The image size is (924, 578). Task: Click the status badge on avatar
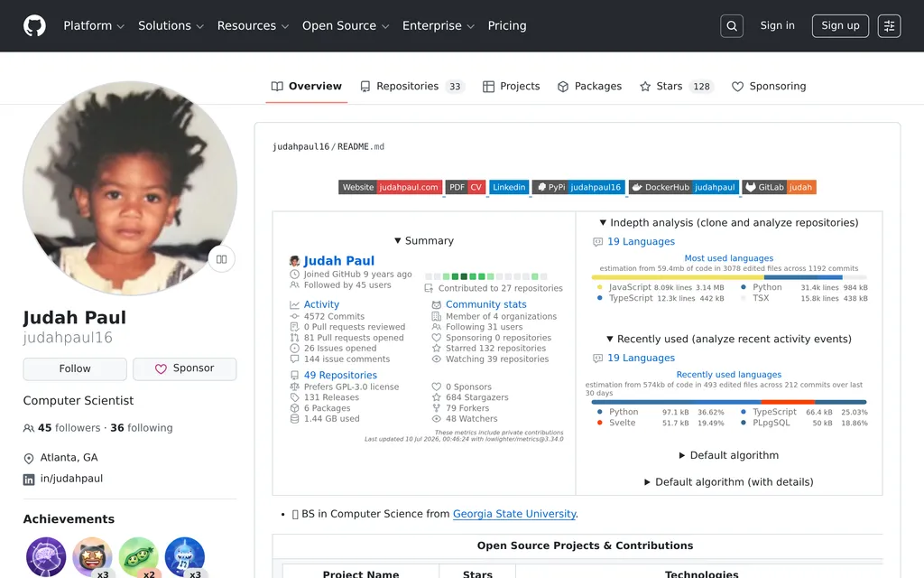coord(222,259)
